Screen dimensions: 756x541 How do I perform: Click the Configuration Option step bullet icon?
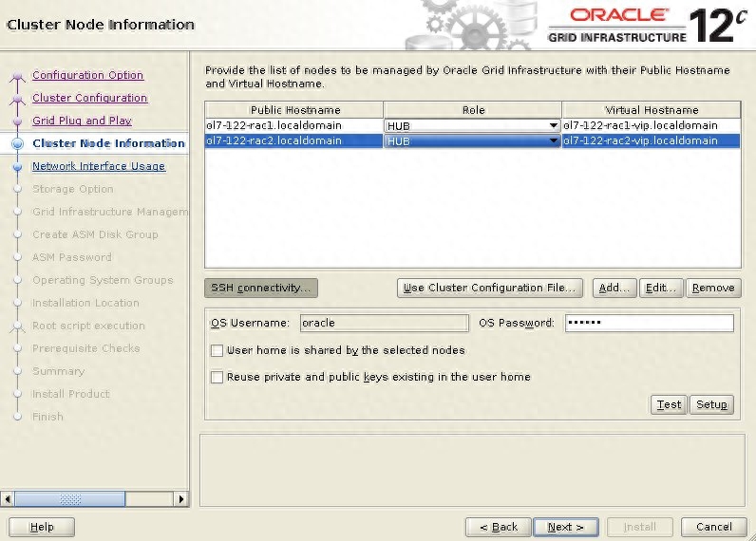pyautogui.click(x=17, y=76)
